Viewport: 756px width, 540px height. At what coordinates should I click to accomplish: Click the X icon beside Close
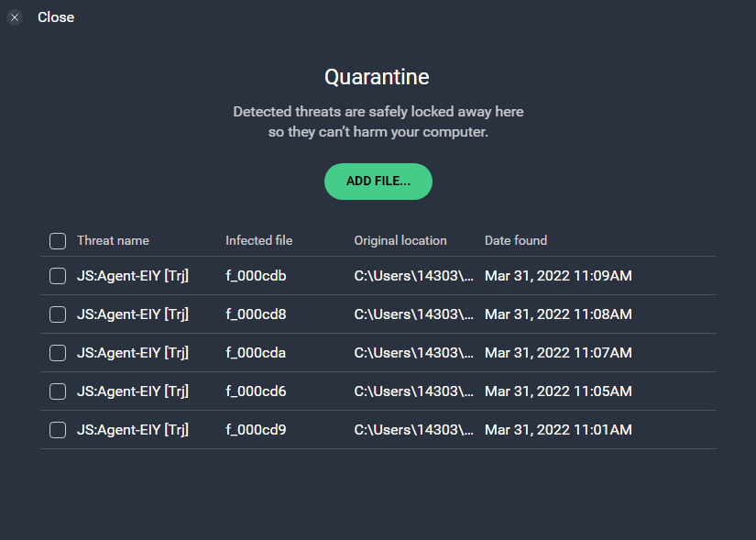click(x=15, y=17)
